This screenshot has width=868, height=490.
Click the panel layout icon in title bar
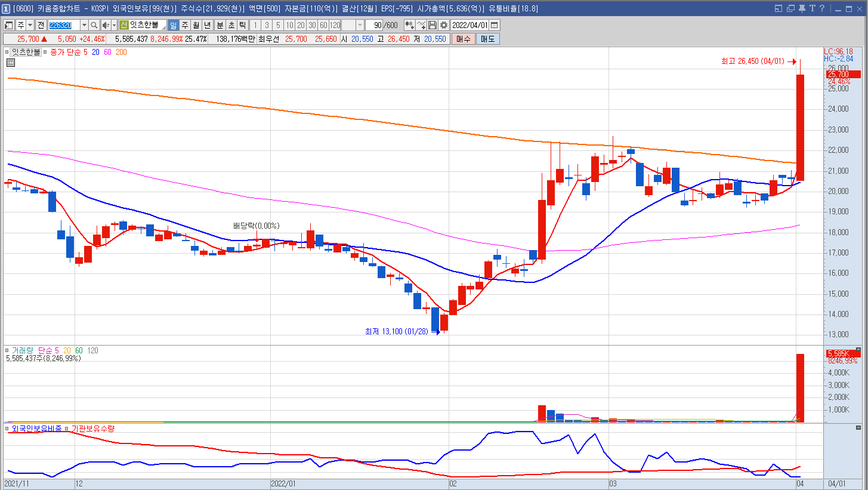point(779,8)
